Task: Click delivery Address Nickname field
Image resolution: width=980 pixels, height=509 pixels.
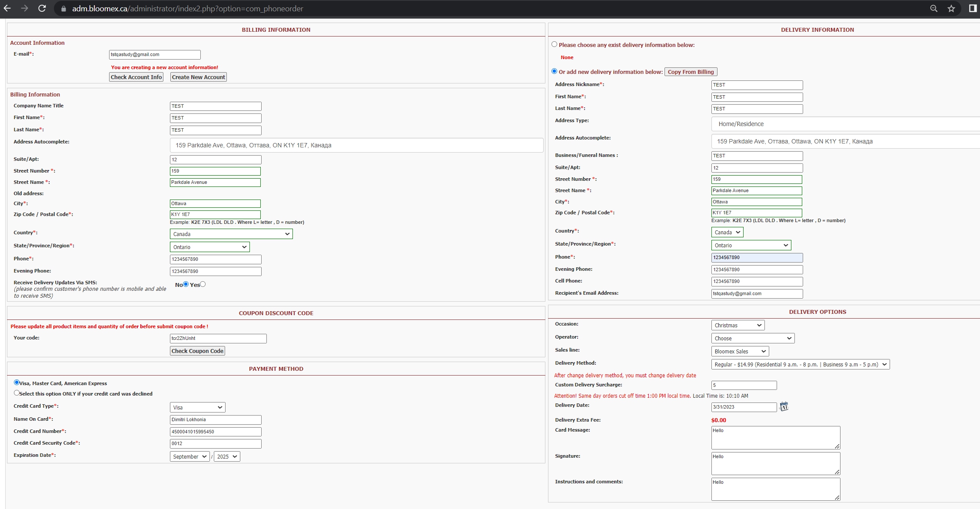Action: tap(757, 85)
